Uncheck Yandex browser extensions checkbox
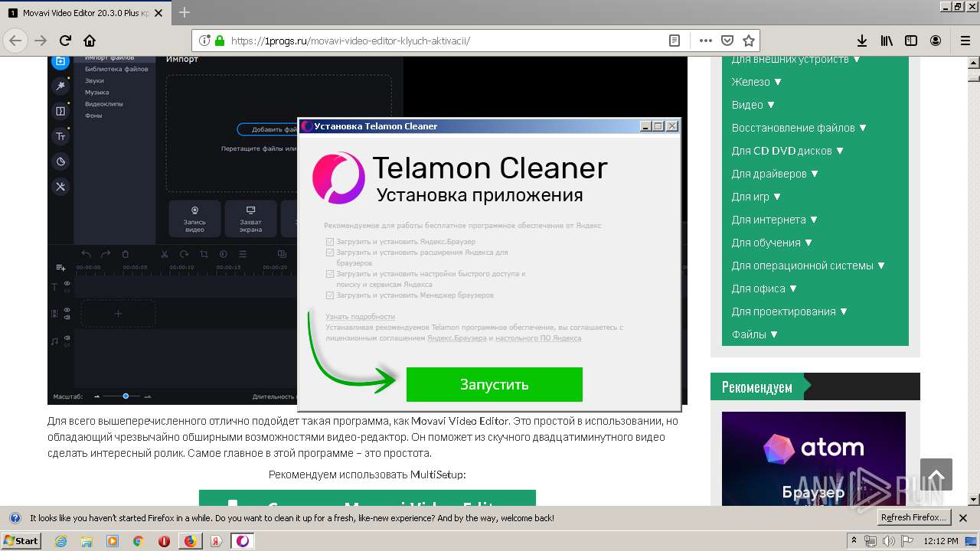Screen dimensions: 980x551 (330, 252)
